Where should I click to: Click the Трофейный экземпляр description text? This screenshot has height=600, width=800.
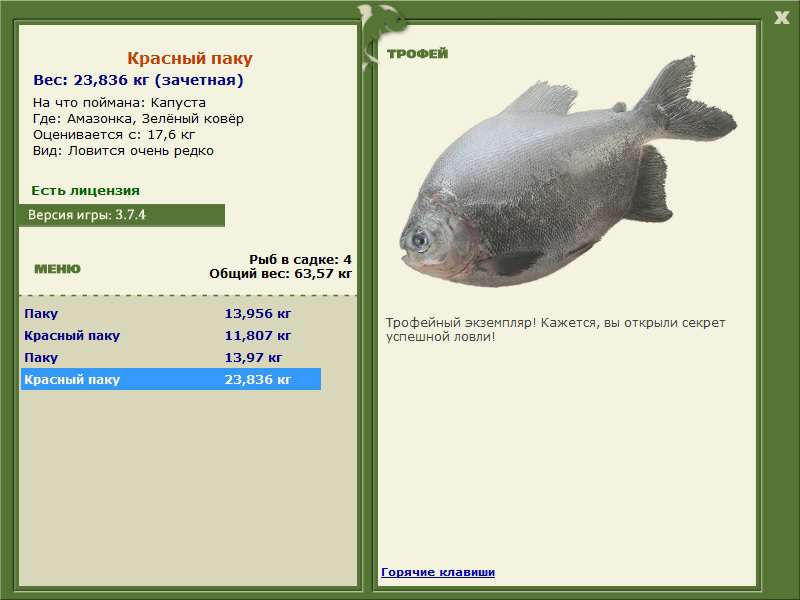555,330
